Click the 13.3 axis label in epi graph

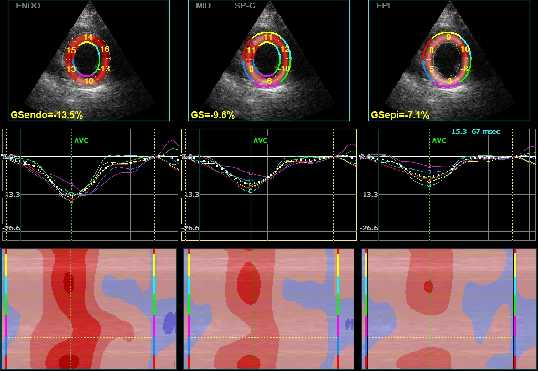371,195
